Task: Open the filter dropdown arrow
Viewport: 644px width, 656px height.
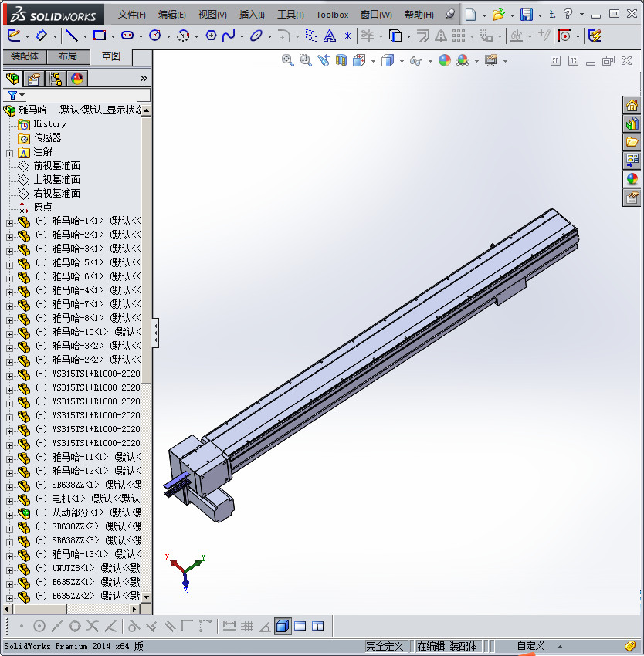Action: pyautogui.click(x=22, y=95)
